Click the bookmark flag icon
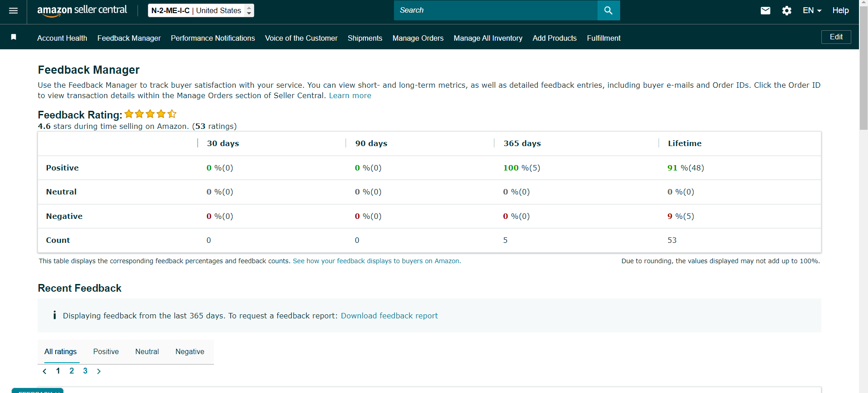 [14, 37]
